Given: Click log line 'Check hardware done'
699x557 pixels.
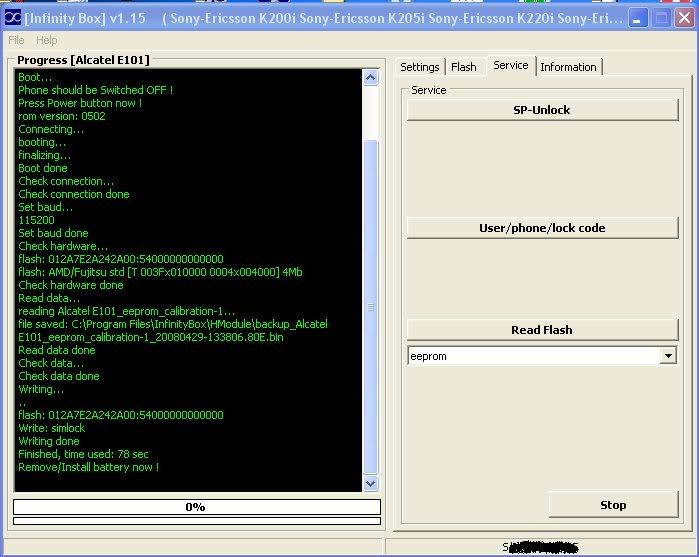Looking at the screenshot, I should (x=71, y=285).
